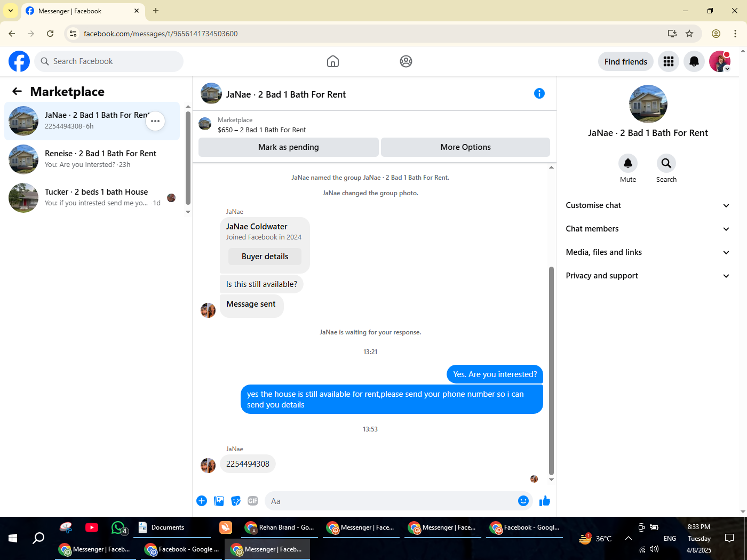Click the Facebook logo icon
Screen dimensions: 747x560
click(19, 61)
